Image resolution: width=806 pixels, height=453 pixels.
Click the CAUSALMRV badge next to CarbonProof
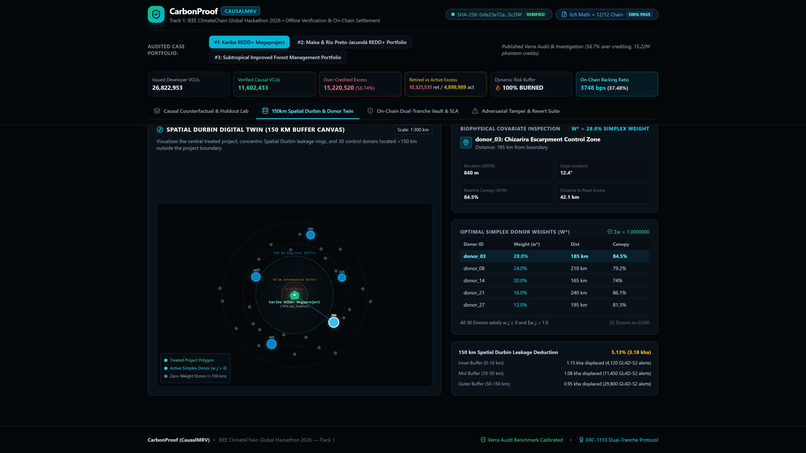pos(241,11)
